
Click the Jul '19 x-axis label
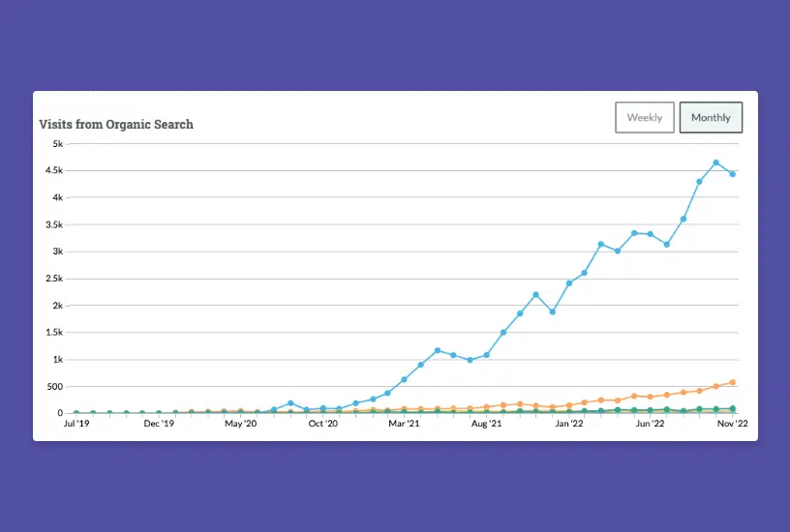click(x=76, y=424)
